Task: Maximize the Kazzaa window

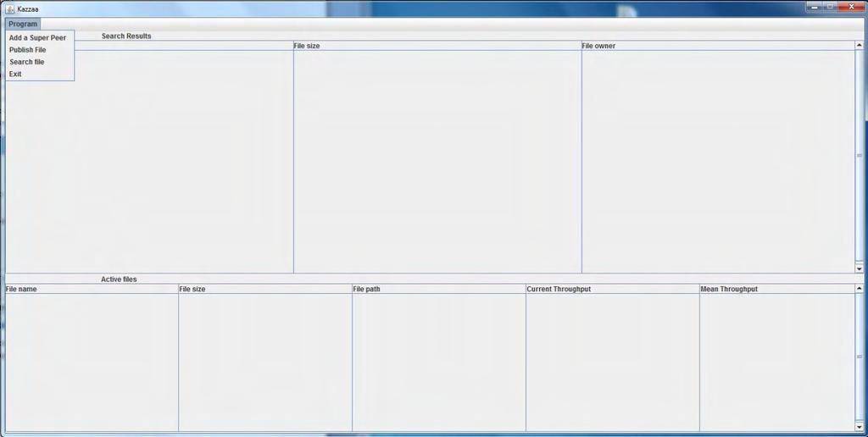Action: coord(830,7)
